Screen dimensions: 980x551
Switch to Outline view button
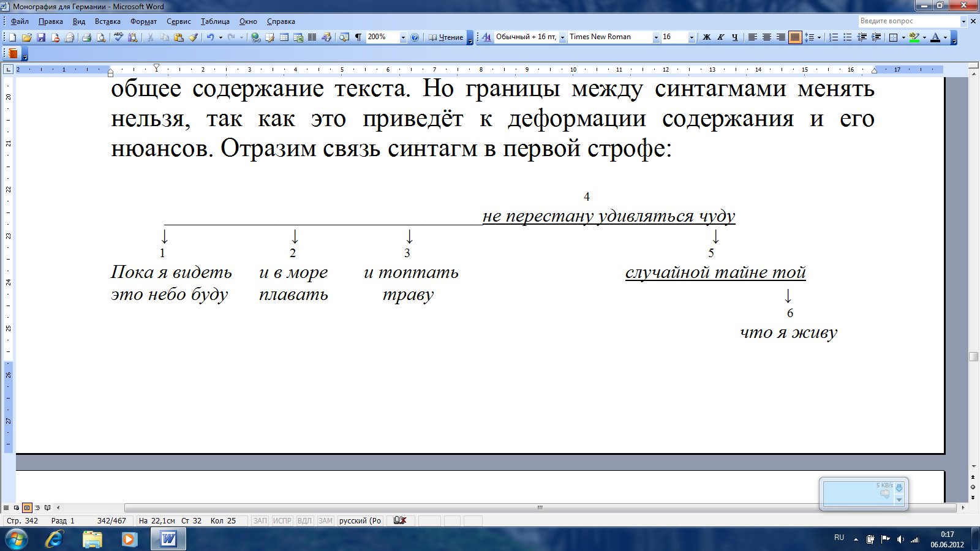37,508
